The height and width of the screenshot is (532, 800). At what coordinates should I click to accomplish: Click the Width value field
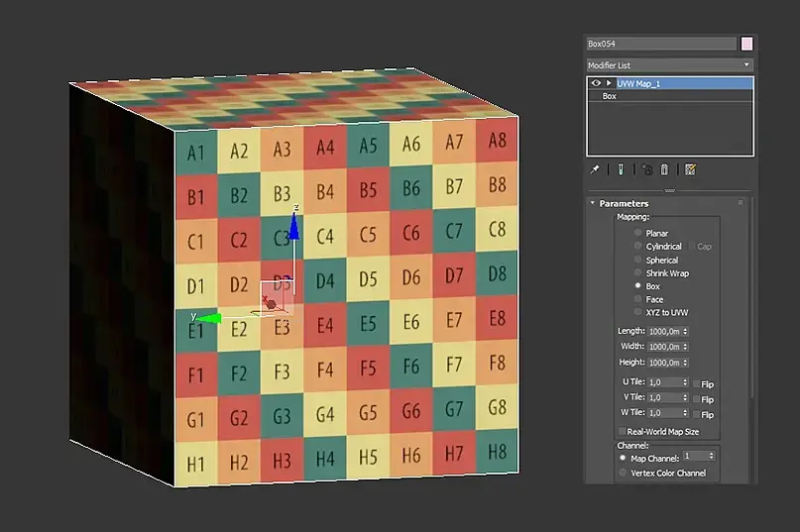(x=665, y=347)
